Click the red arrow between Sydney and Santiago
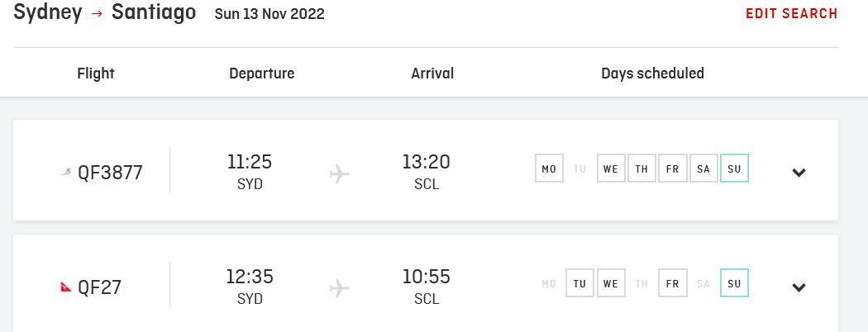This screenshot has width=868, height=332. (x=97, y=14)
